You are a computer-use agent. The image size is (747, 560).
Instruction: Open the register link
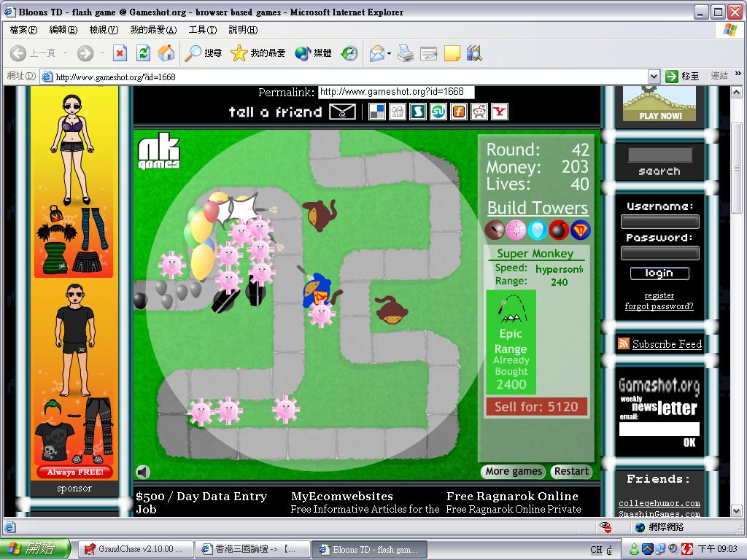pos(659,296)
